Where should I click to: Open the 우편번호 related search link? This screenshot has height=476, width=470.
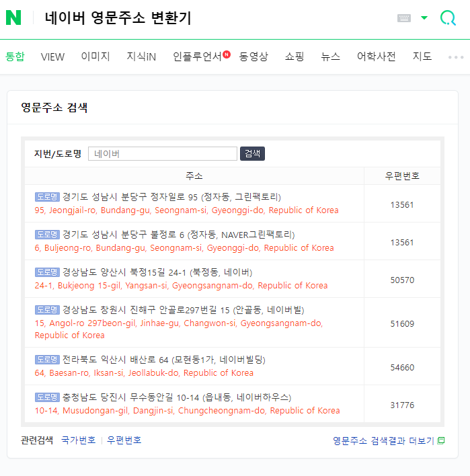124,440
